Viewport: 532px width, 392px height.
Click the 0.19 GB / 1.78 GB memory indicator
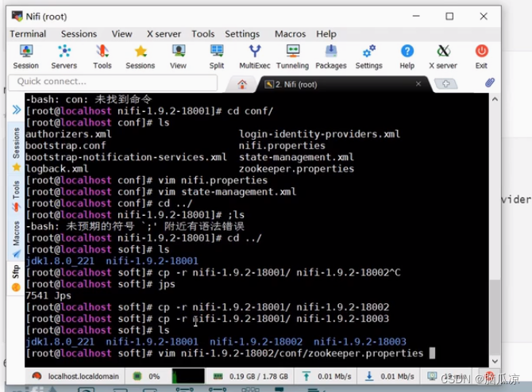click(251, 376)
